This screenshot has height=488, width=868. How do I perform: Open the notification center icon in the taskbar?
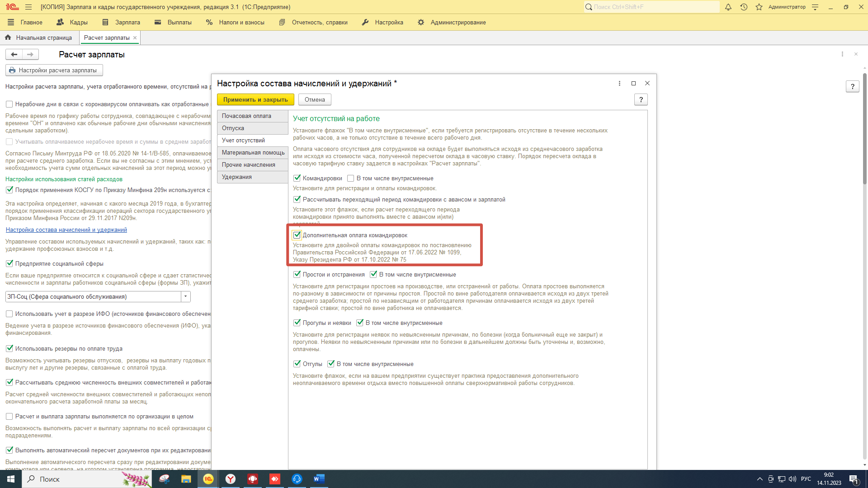pyautogui.click(x=854, y=479)
